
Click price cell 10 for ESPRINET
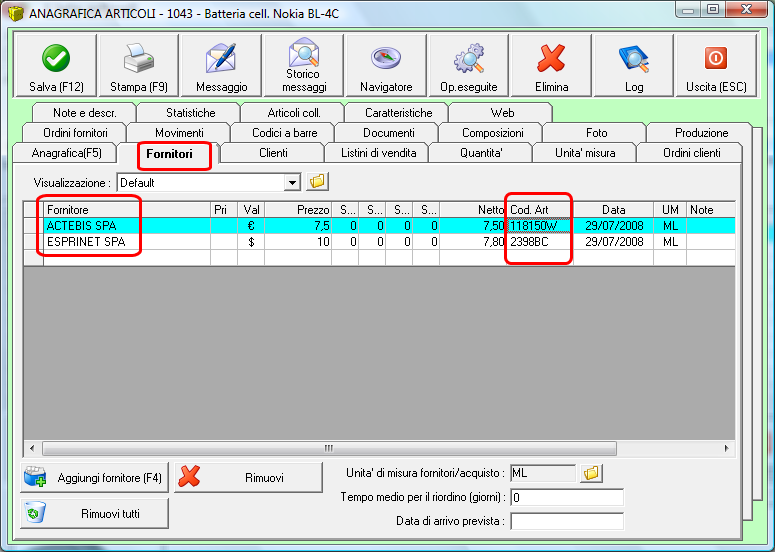point(298,242)
